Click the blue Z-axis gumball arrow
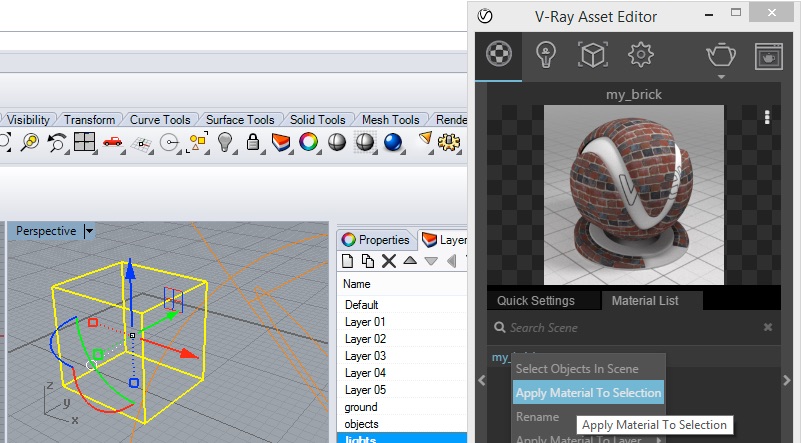The height and width of the screenshot is (443, 801). 131,269
